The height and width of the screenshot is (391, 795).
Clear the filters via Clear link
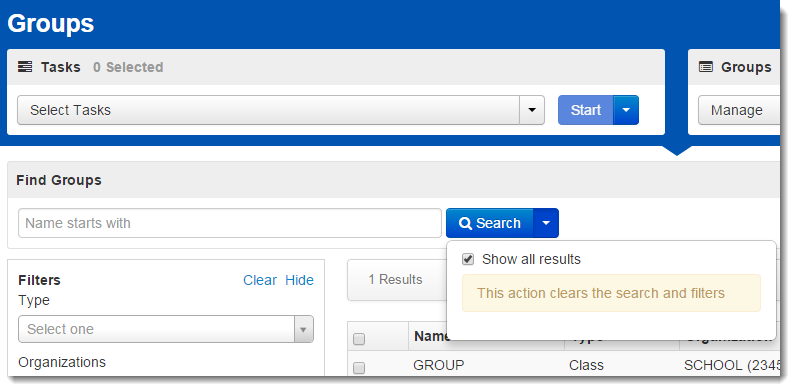pos(260,280)
